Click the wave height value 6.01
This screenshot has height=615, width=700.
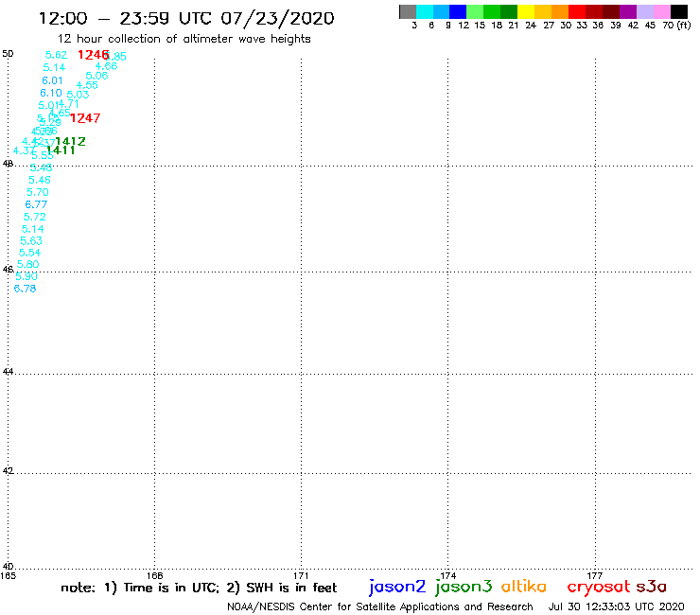52,80
